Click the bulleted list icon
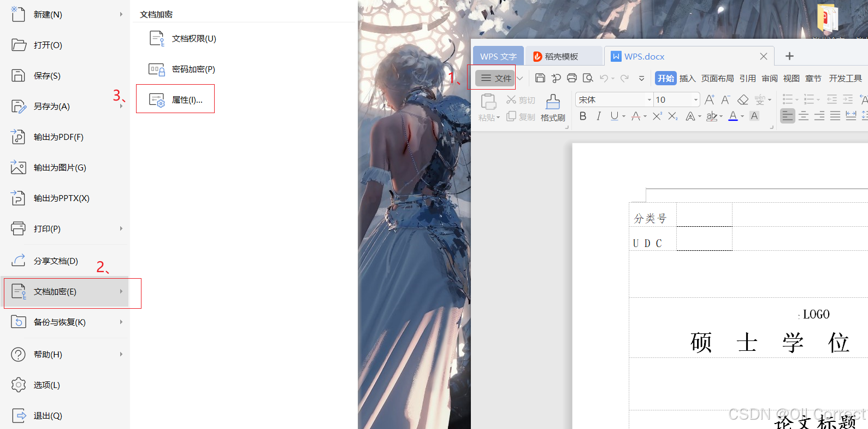Viewport: 868px width, 429px height. 787,99
